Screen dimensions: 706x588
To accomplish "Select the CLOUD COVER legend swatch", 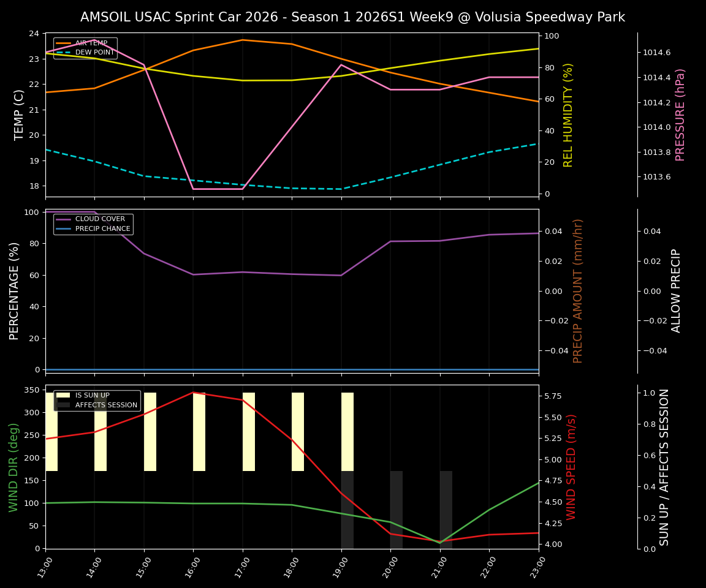I will pos(62,219).
